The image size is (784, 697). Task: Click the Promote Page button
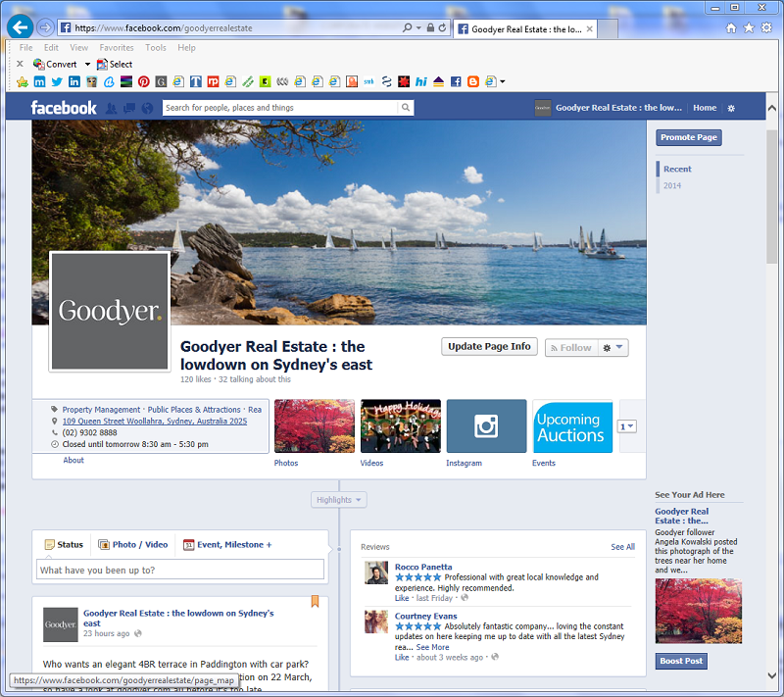click(689, 137)
